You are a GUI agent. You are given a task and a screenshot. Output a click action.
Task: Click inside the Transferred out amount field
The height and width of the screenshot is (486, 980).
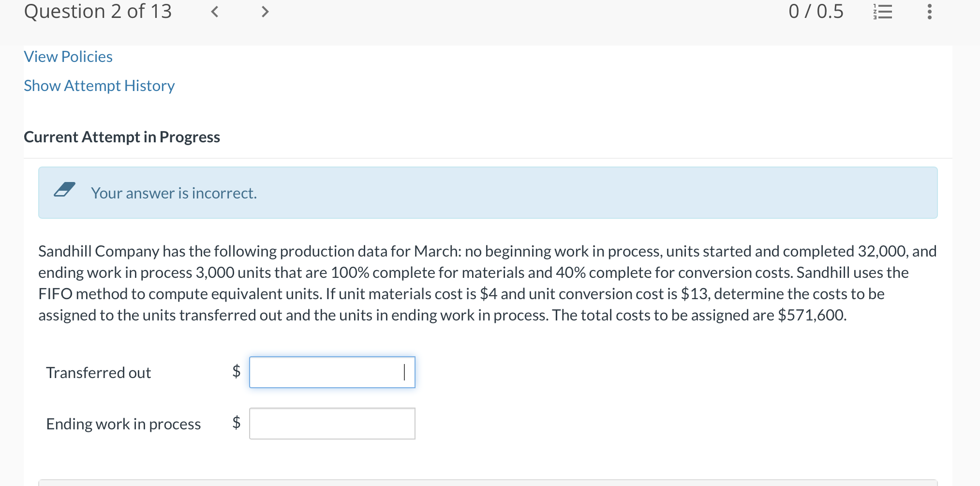332,372
